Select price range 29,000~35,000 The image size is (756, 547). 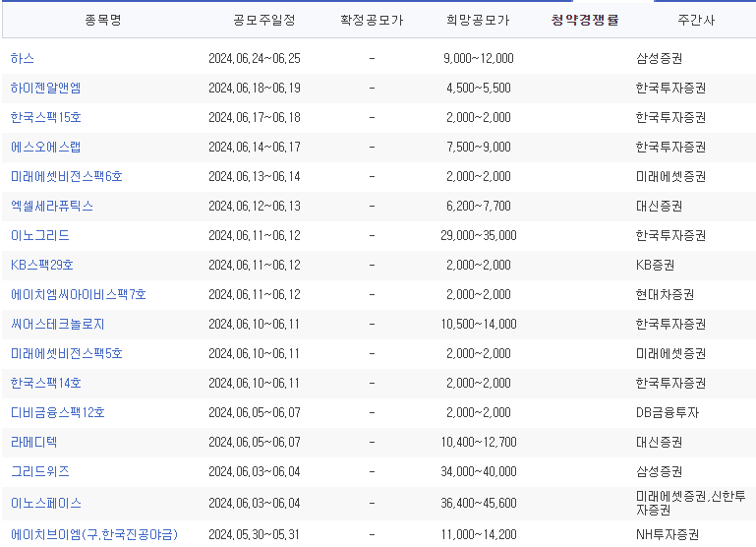[x=479, y=235]
